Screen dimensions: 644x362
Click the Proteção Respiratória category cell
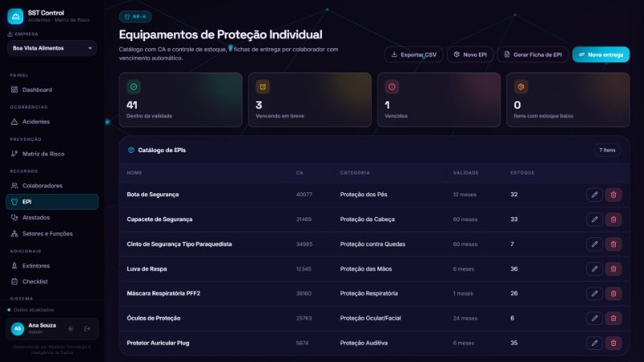(x=369, y=294)
